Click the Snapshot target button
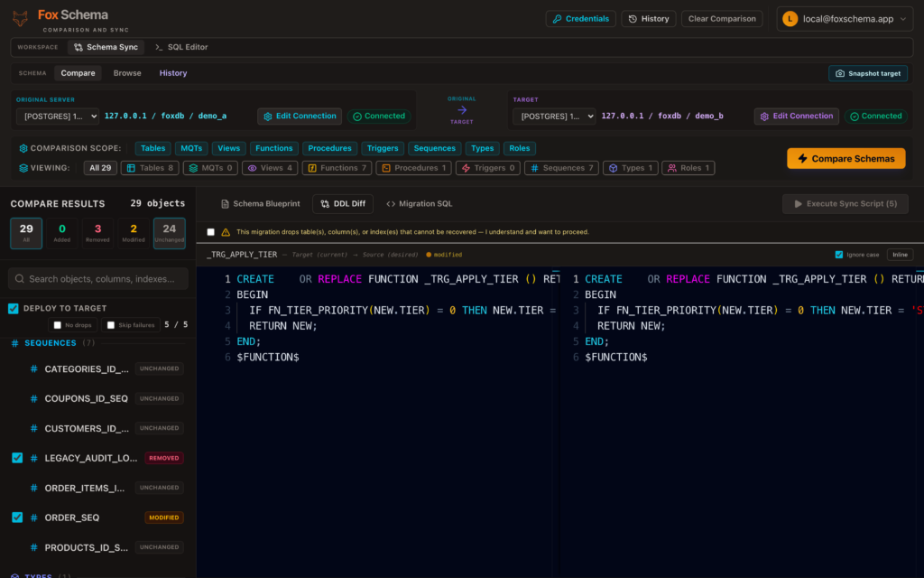The image size is (924, 578). 867,74
